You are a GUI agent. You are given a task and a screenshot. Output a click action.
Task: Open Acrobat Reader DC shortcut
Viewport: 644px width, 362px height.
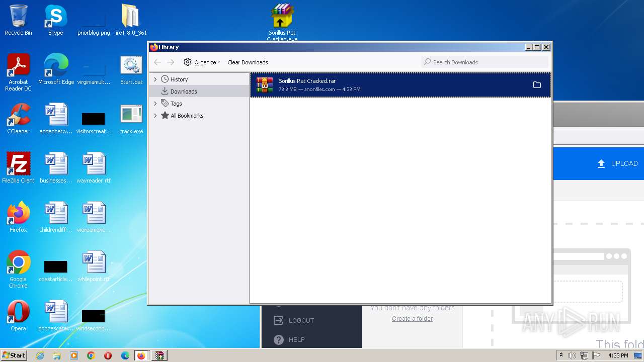[18, 72]
